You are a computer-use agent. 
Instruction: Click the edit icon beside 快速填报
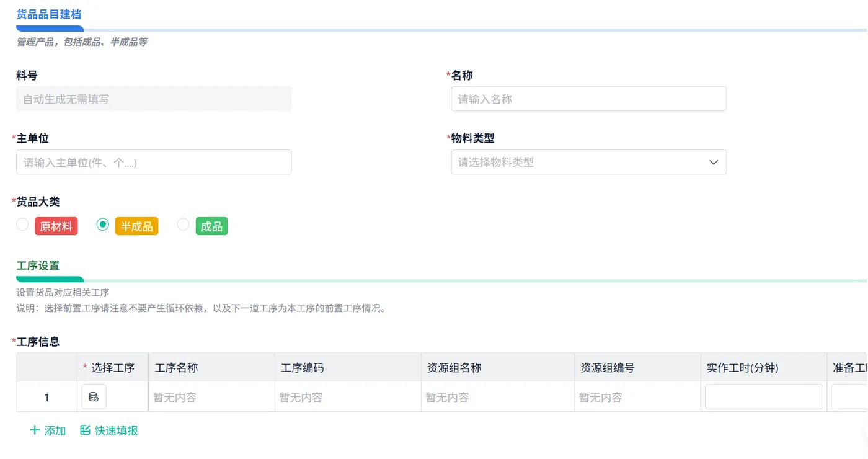[85, 430]
